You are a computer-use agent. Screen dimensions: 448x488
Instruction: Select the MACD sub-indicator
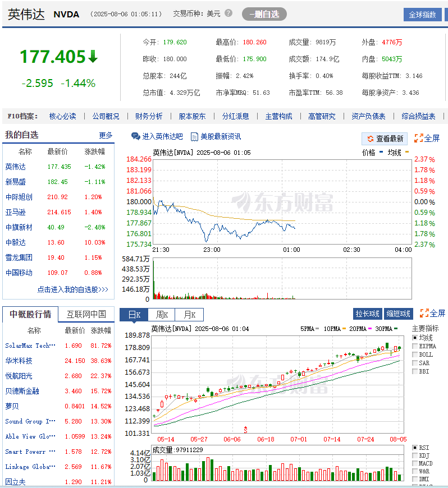[415, 463]
